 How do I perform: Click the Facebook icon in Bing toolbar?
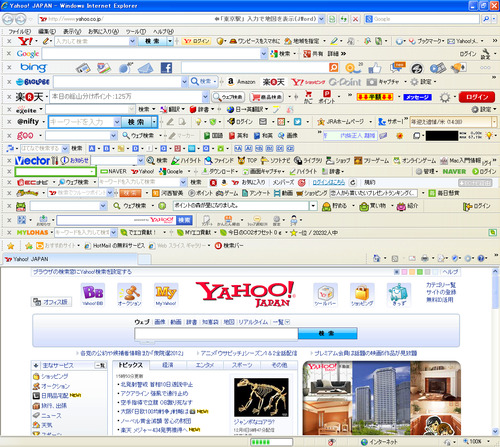(166, 68)
